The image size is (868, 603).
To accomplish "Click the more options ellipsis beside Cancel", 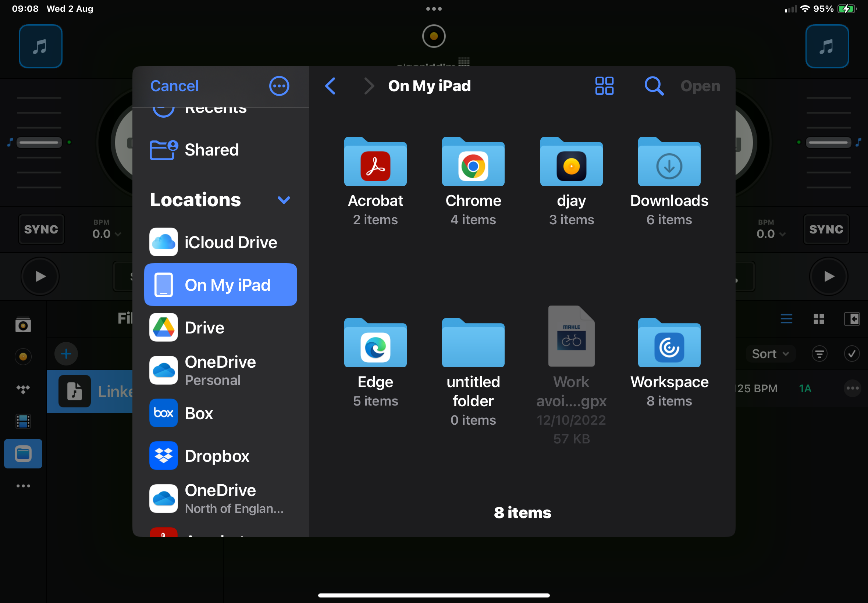I will [x=279, y=86].
